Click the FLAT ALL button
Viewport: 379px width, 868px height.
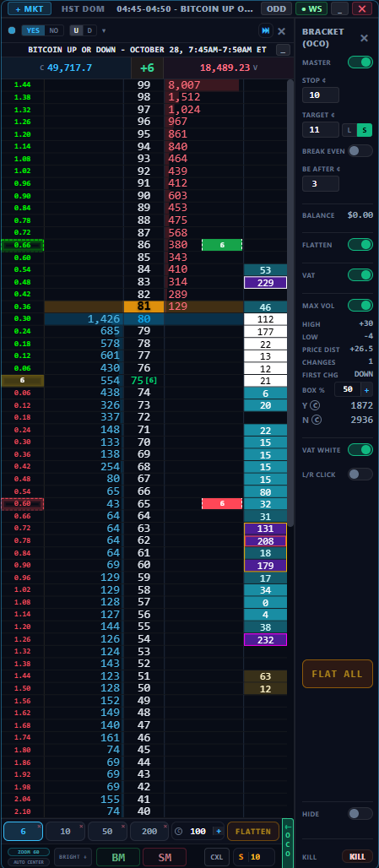tap(338, 674)
